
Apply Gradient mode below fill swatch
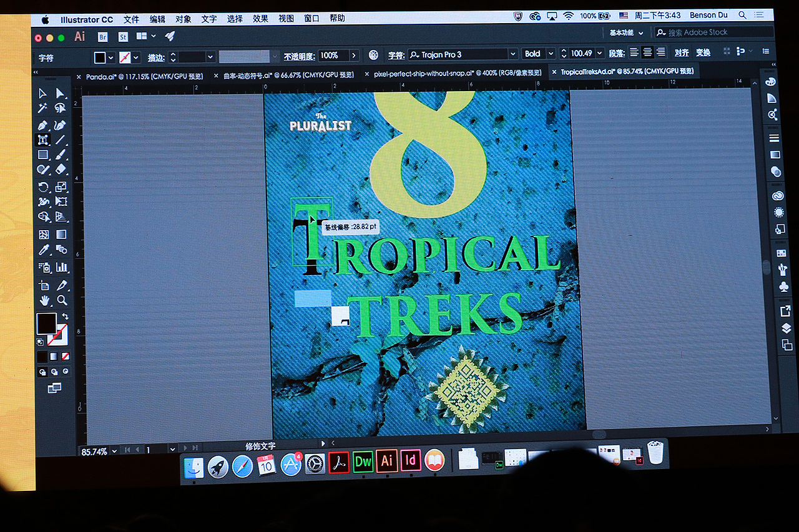(x=54, y=357)
